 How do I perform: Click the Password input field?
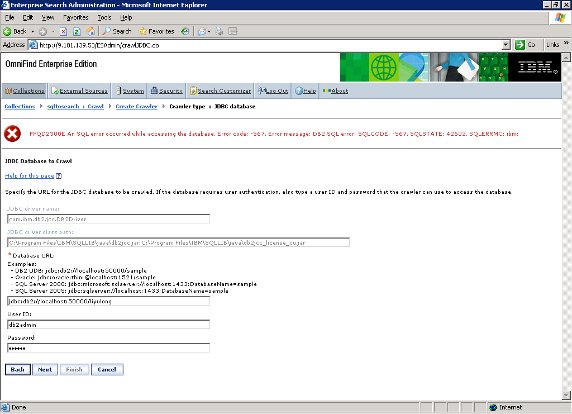[x=108, y=348]
